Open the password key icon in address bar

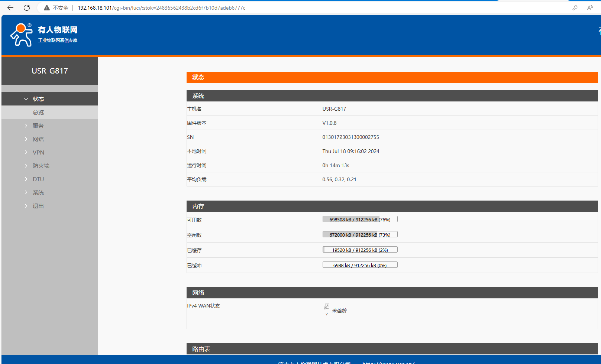[575, 8]
